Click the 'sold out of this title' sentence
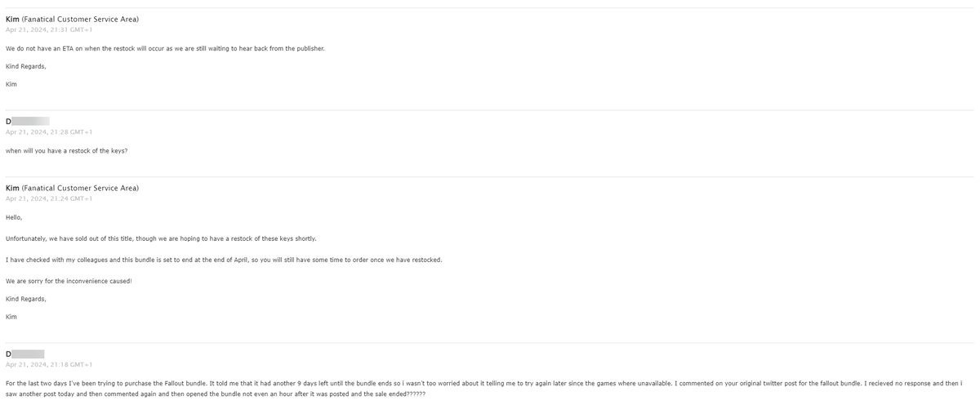 [161, 238]
